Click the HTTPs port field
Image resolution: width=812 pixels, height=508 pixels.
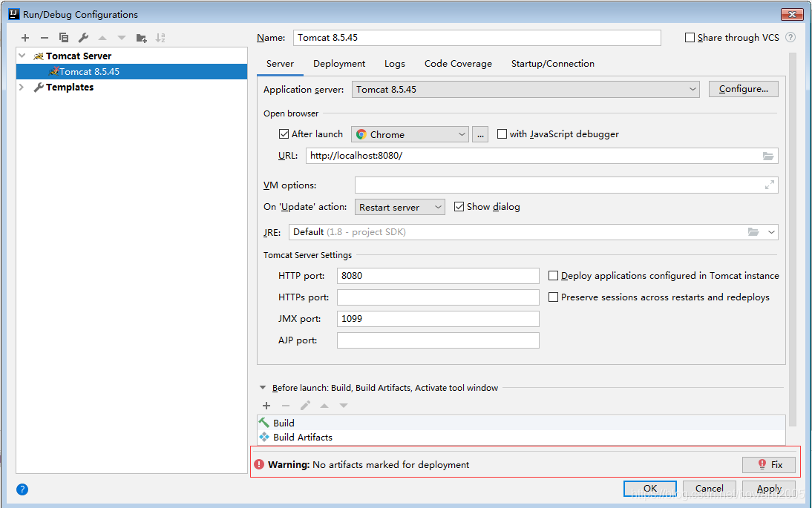click(438, 297)
